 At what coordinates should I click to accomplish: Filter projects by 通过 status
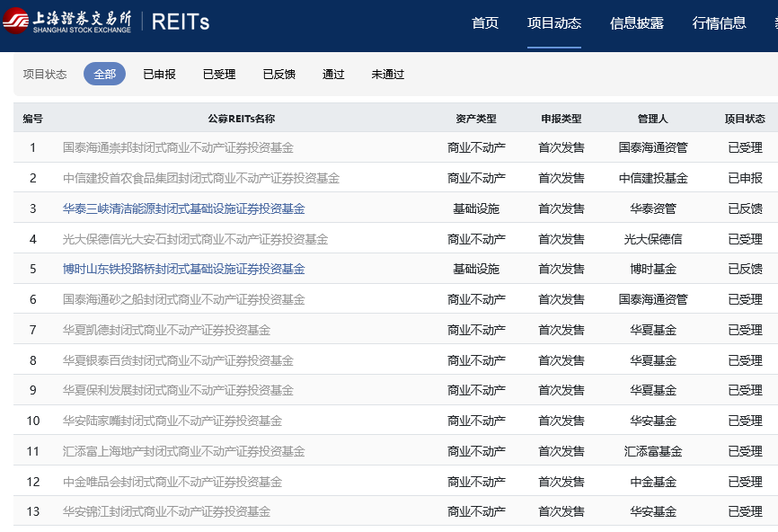[x=333, y=75]
